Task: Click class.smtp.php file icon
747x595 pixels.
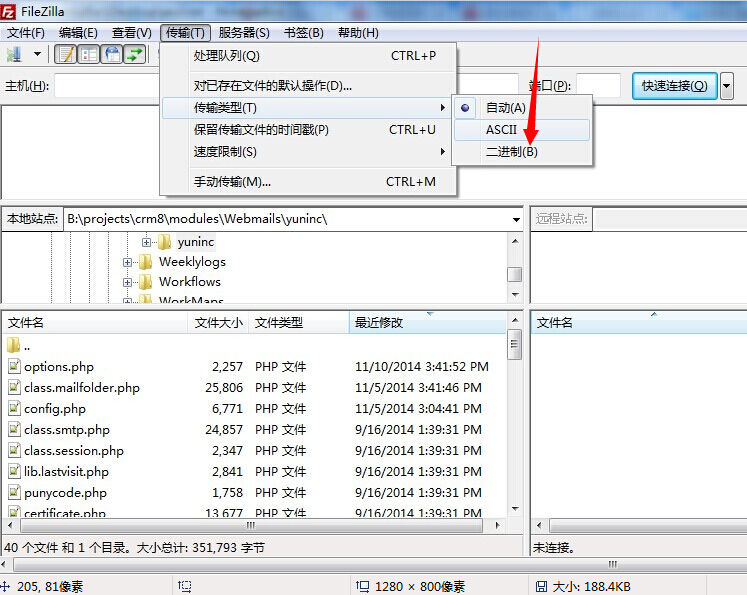Action: pos(15,429)
